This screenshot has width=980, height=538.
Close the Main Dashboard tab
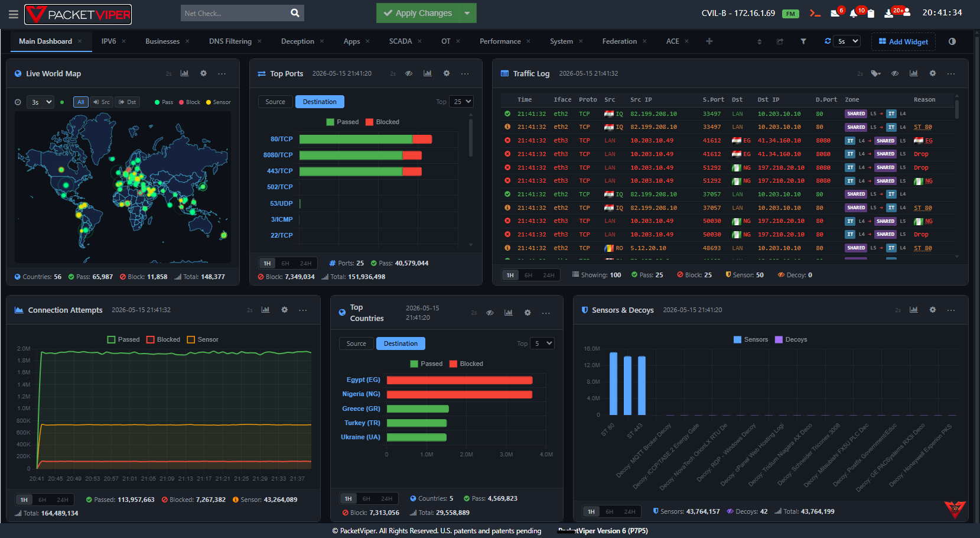click(80, 41)
